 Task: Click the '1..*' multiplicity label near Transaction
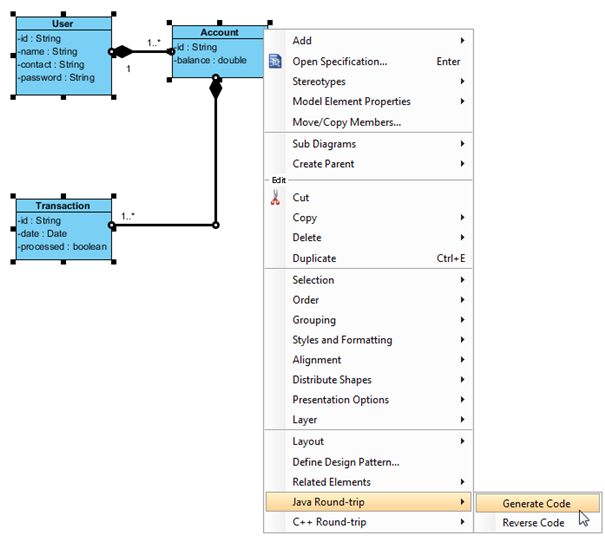[128, 216]
